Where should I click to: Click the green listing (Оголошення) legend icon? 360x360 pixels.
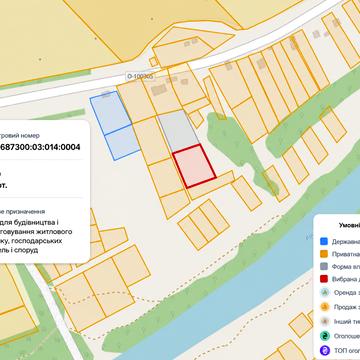[x=325, y=336]
